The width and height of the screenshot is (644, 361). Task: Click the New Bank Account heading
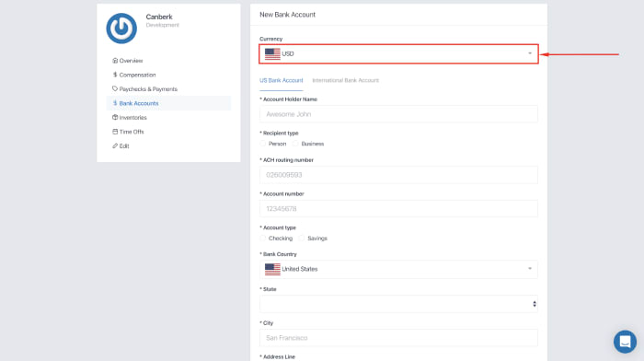click(x=287, y=15)
